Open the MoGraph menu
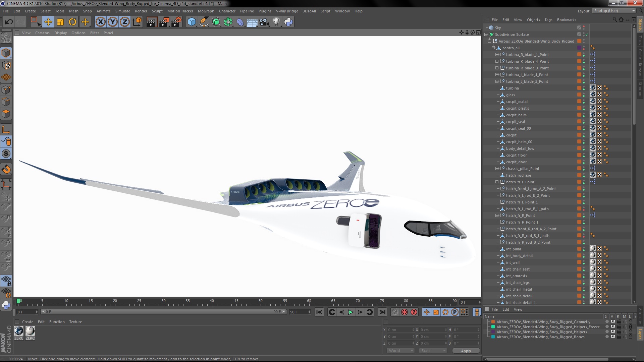Viewport: 644px width, 362px height. tap(206, 11)
